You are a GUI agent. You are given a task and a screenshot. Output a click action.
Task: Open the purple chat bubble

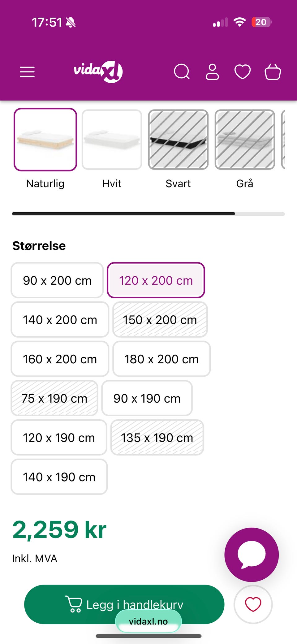tap(252, 555)
